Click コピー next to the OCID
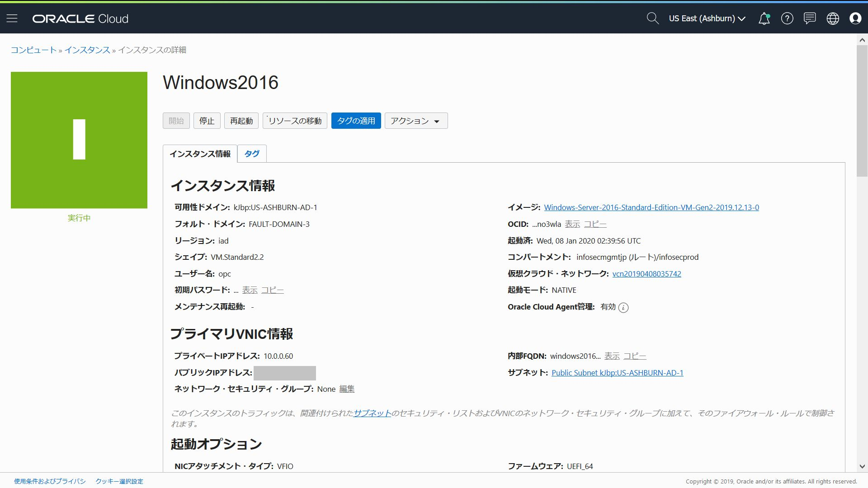The width and height of the screenshot is (868, 488). pos(595,224)
